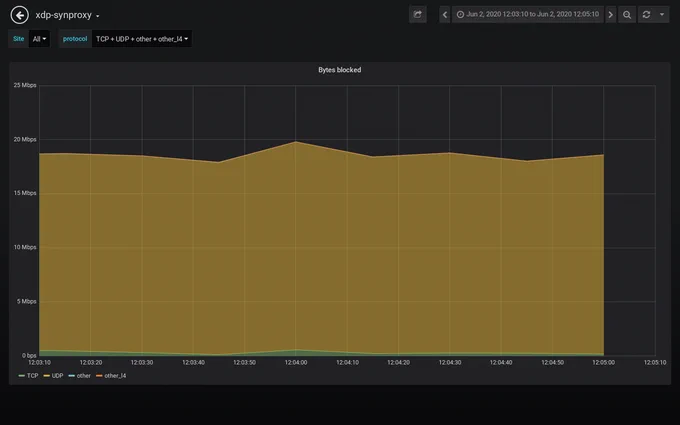The height and width of the screenshot is (425, 680).
Task: Click the protocol variable label
Action: [75, 39]
